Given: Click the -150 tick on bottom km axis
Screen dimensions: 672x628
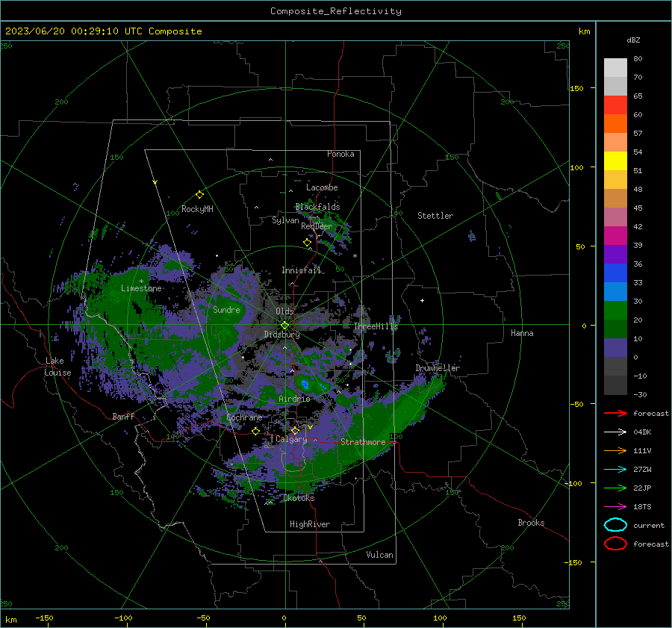Looking at the screenshot, I should point(44,618).
